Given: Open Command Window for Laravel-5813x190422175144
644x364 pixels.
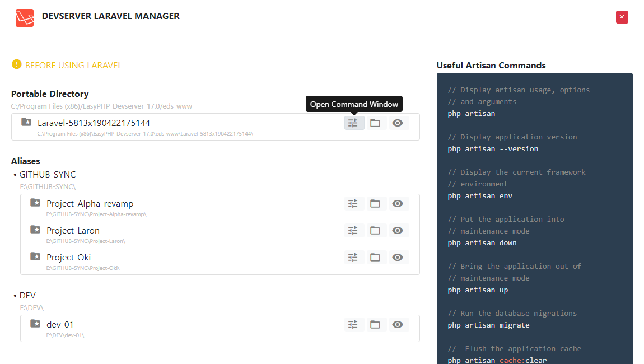Looking at the screenshot, I should click(x=354, y=123).
